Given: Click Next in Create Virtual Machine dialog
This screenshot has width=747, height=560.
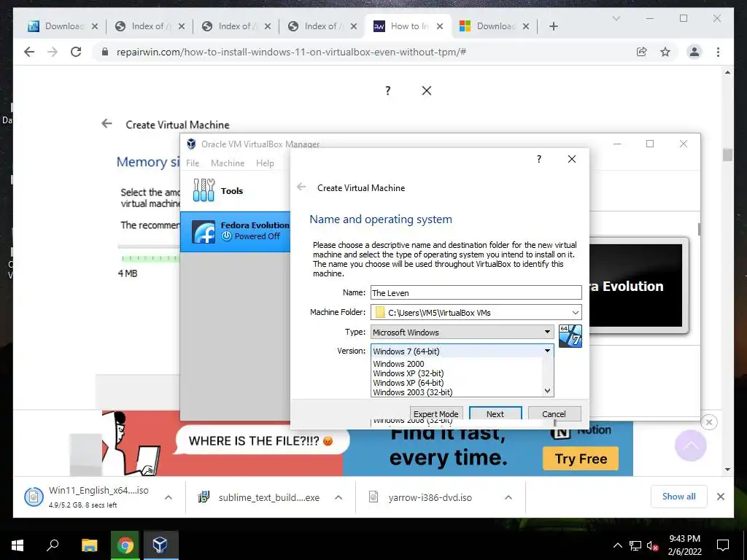Looking at the screenshot, I should (x=495, y=414).
